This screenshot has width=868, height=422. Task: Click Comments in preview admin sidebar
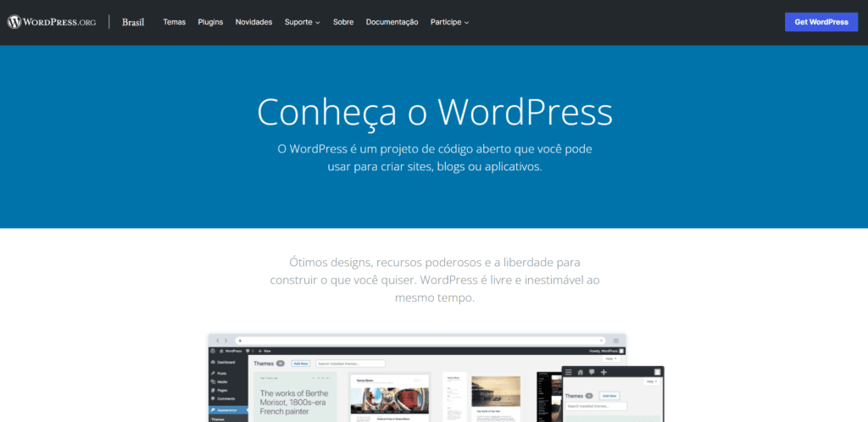click(x=222, y=399)
